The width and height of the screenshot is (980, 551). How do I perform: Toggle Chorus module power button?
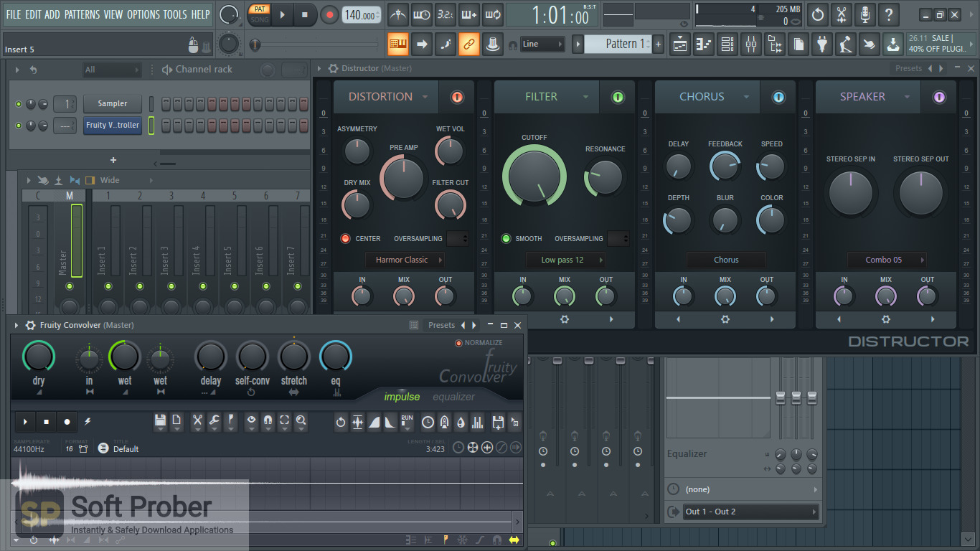(778, 97)
